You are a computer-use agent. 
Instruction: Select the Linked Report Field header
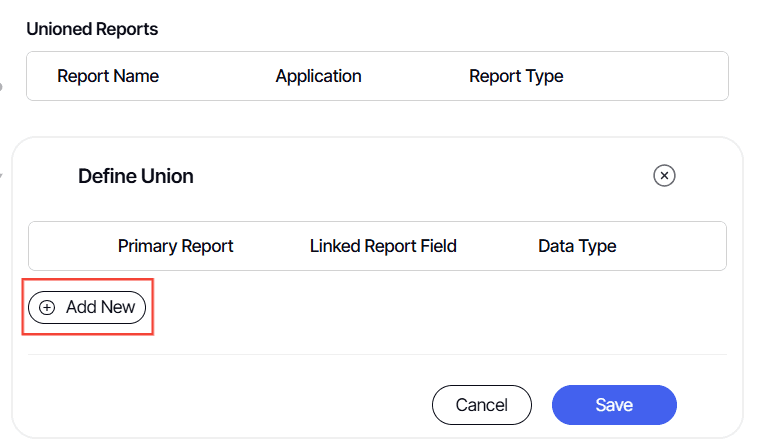pos(383,246)
